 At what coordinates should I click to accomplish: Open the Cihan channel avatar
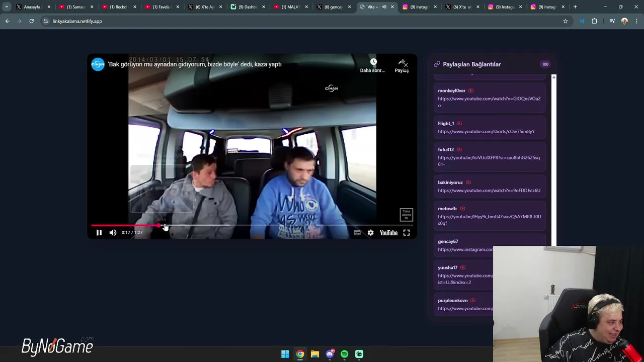point(98,64)
